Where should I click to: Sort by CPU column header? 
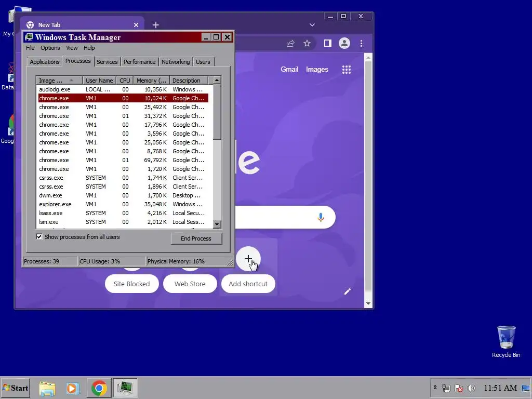pos(125,81)
